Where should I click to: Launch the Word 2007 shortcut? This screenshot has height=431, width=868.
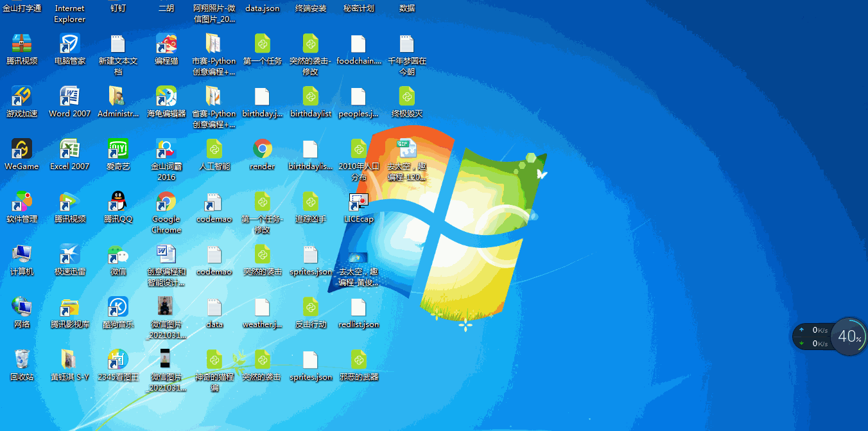pyautogui.click(x=70, y=96)
